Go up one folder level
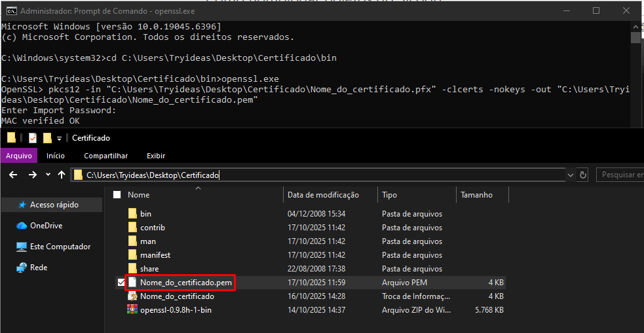The image size is (644, 333). pyautogui.click(x=62, y=175)
